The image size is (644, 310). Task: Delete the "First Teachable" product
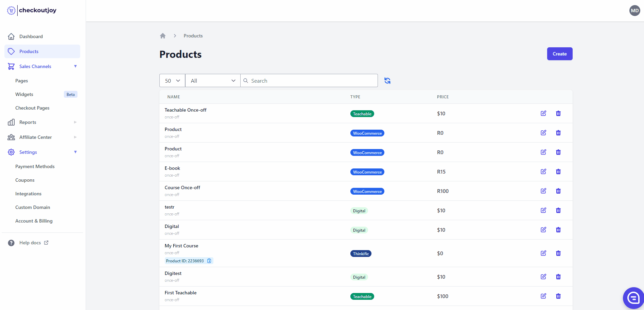tap(558, 296)
